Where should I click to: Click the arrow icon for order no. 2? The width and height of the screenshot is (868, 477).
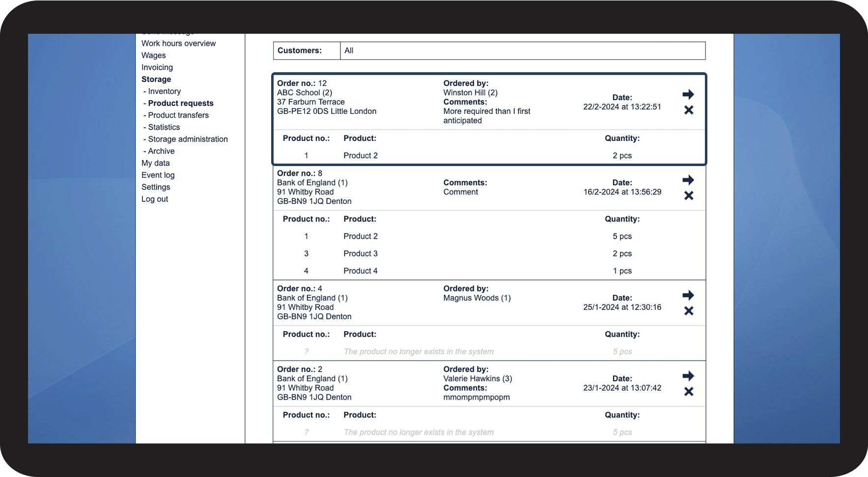pos(688,376)
